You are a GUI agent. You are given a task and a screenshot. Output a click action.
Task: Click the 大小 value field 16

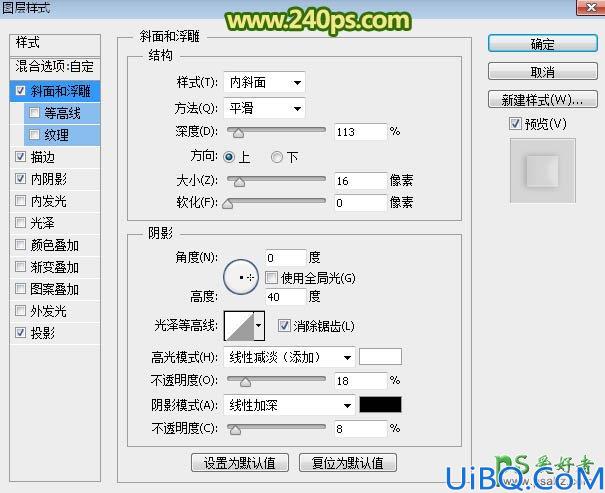pyautogui.click(x=360, y=181)
